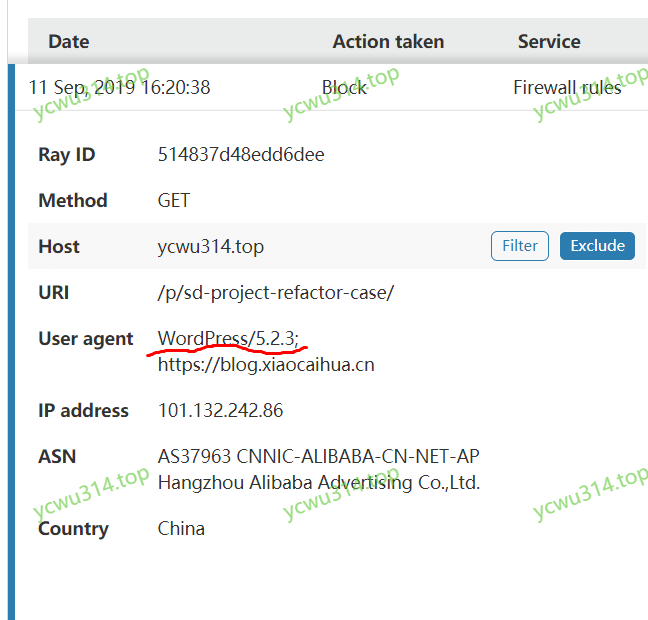The width and height of the screenshot is (648, 620).
Task: Click the Block action cell
Action: [344, 88]
